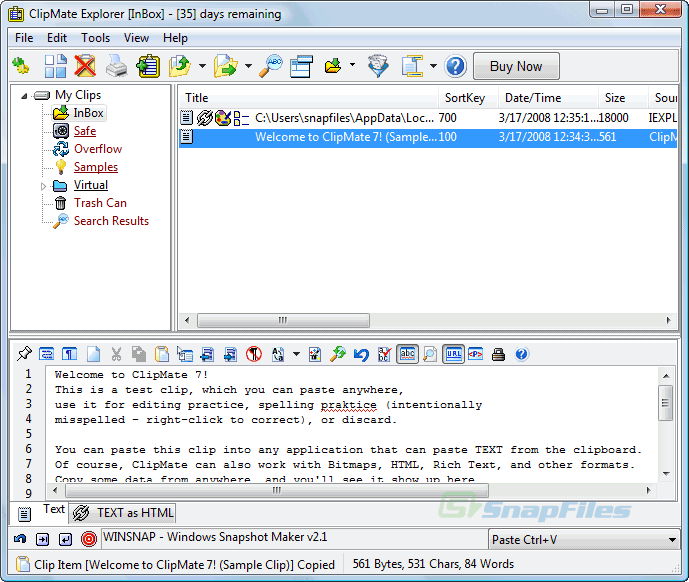Screen dimensions: 689x582
Task: Delete clip with the red X icon
Action: [85, 66]
